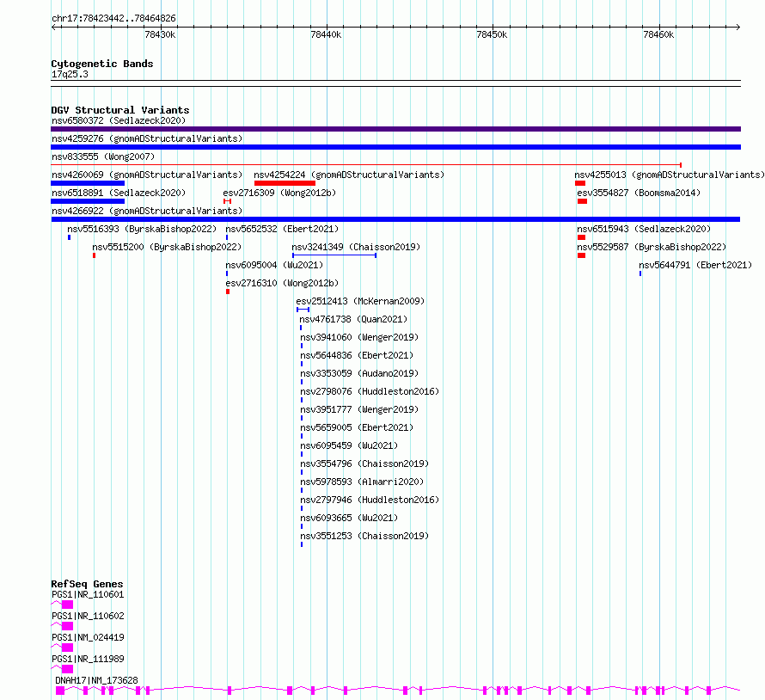Open nsv4254224 (gnomADStructuralVariants) label
The image size is (765, 700).
[349, 175]
